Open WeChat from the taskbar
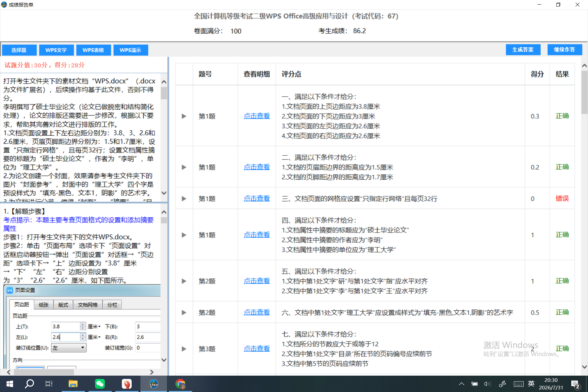Image resolution: width=588 pixels, height=392 pixels. click(100, 384)
